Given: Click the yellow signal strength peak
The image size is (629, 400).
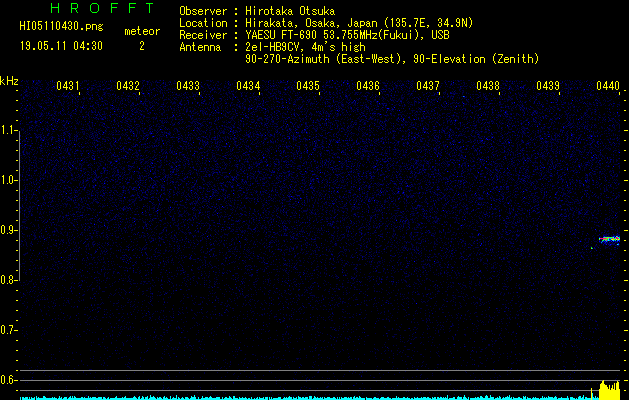Looking at the screenshot, I should point(609,390).
